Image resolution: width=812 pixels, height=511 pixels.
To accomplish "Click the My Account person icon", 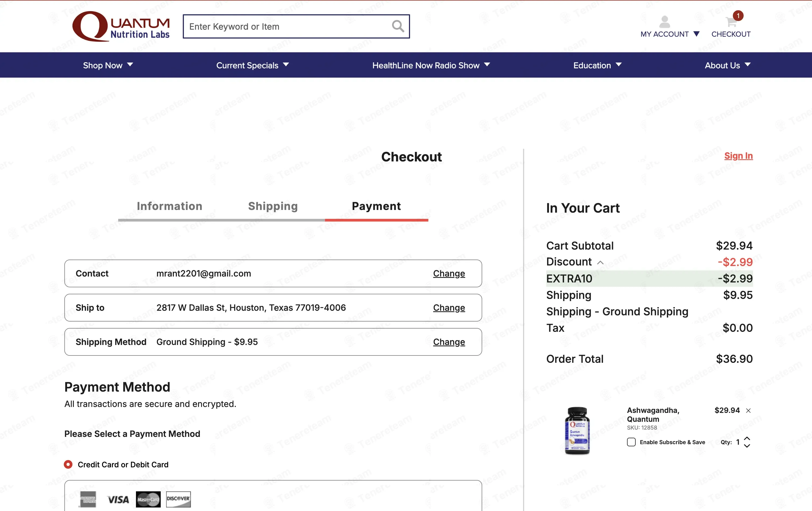I will (664, 22).
